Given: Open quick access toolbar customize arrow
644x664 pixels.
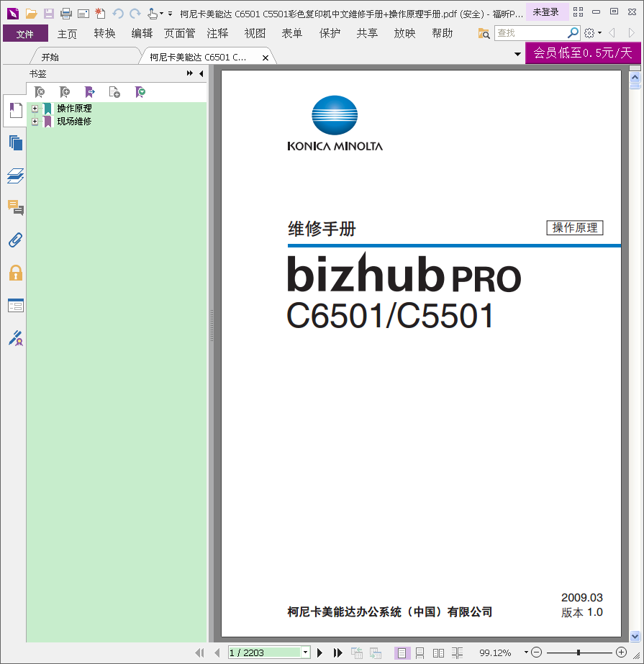Looking at the screenshot, I should pyautogui.click(x=171, y=14).
